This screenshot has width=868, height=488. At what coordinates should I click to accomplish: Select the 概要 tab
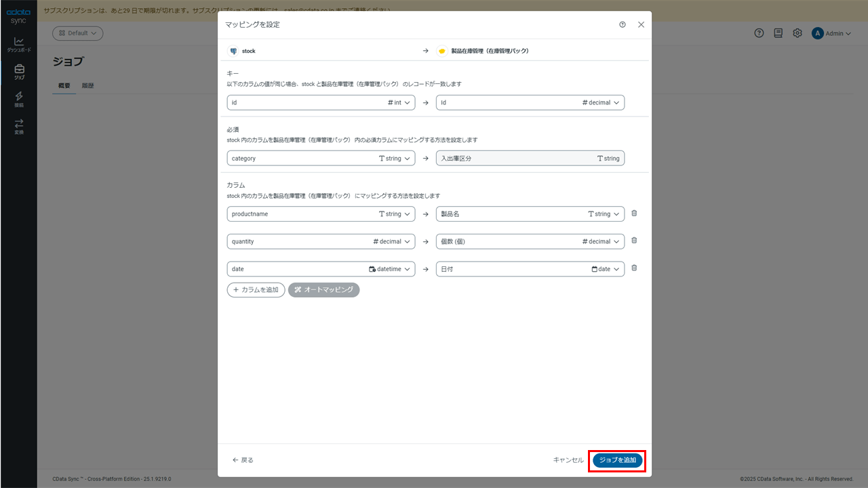click(64, 86)
